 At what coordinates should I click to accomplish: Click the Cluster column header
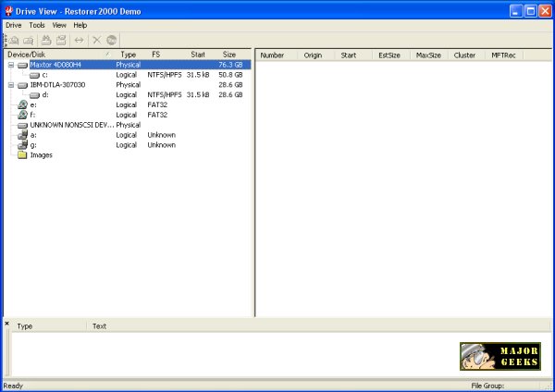point(466,55)
